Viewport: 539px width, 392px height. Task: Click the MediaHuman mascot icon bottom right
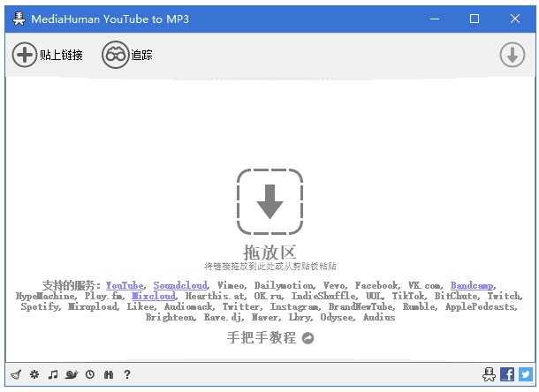click(489, 374)
